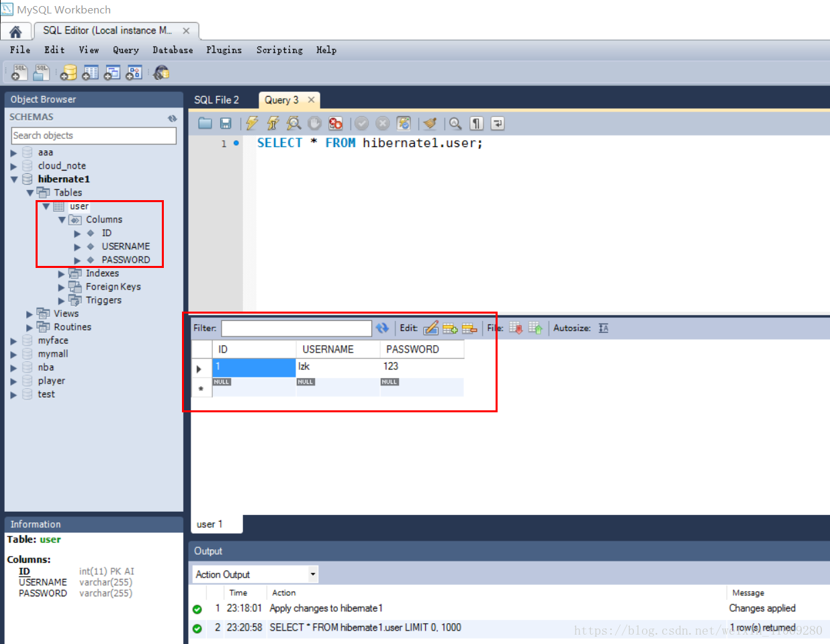The height and width of the screenshot is (644, 830).
Task: Collapse the user table node
Action: tap(46, 206)
